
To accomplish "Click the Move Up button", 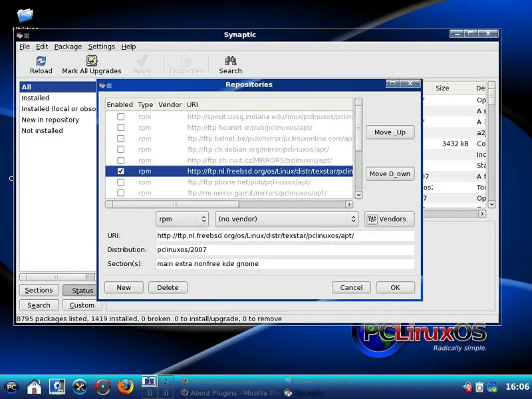I will [x=390, y=132].
